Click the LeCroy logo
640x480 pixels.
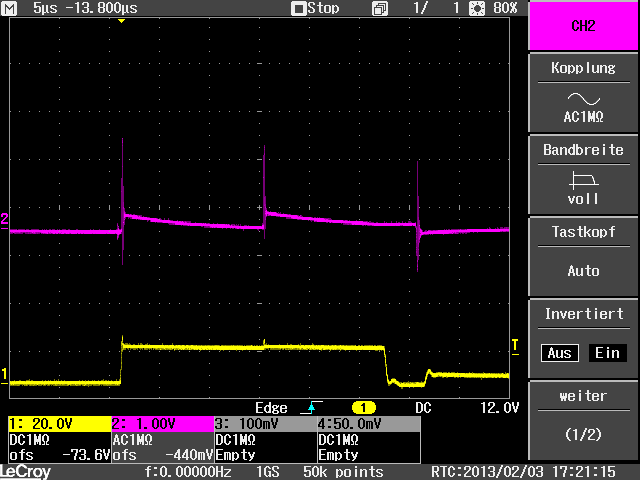[25, 472]
